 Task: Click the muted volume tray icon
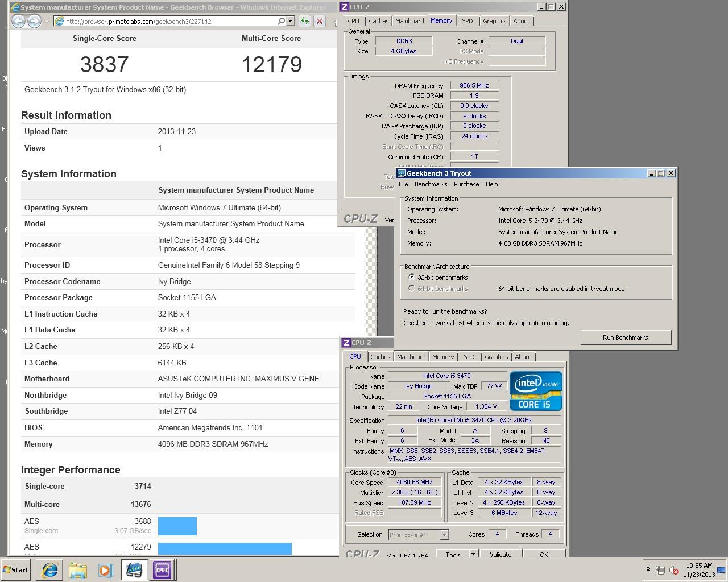tap(674, 570)
